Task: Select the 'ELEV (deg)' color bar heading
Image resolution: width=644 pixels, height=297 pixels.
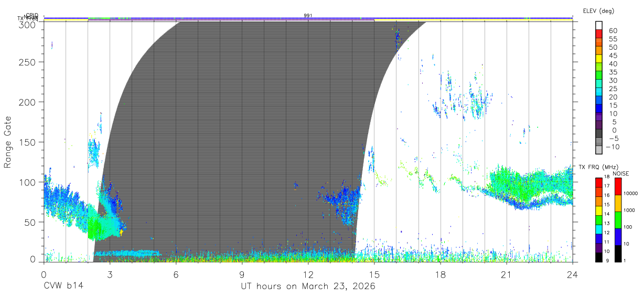Action: [x=599, y=11]
